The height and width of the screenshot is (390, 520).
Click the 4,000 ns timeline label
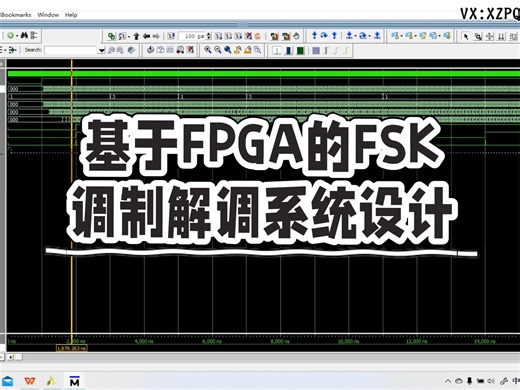[144, 341]
